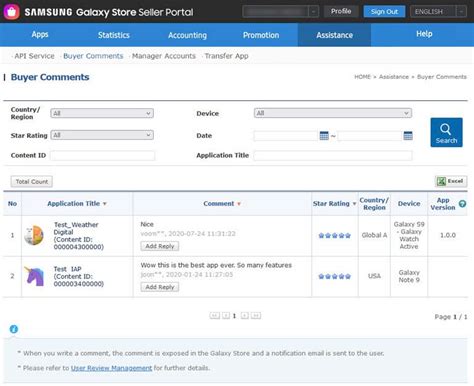Click HOME in the breadcrumb
Viewport: 474px width, 386px height.
point(362,77)
